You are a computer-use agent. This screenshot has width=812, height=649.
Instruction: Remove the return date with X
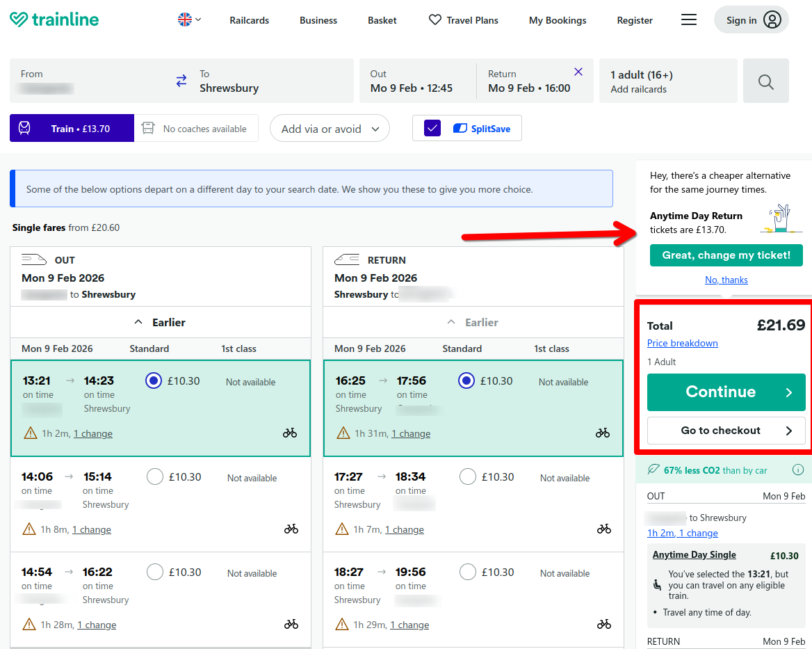[578, 72]
